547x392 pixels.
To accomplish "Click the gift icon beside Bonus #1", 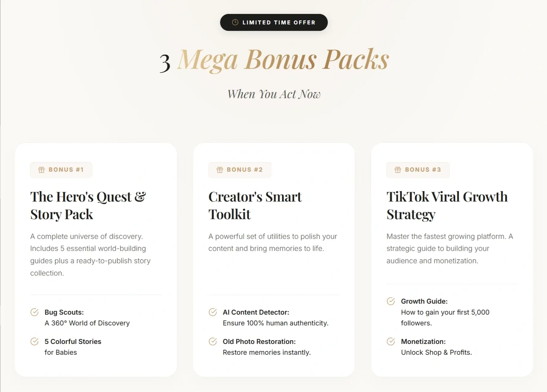I will tap(41, 170).
